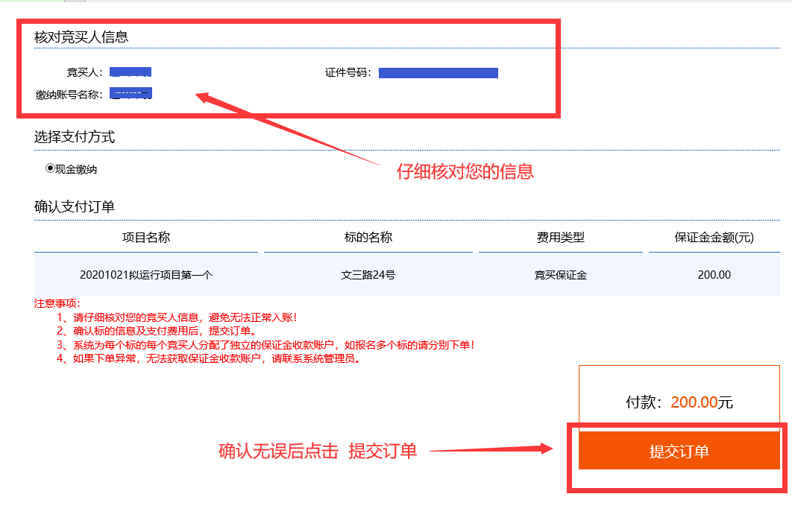Click the 项目名称 column header
Viewport: 792px width, 532px height.
(x=146, y=238)
